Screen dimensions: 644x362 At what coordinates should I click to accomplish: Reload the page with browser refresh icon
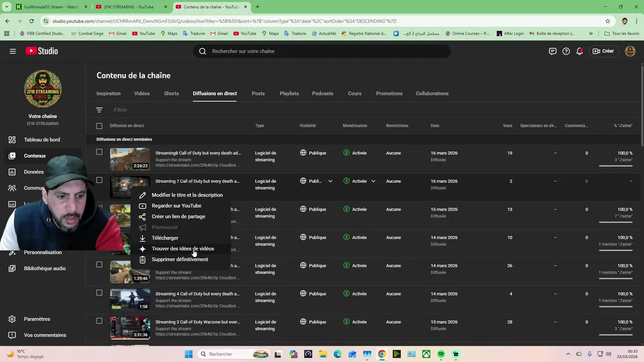click(31, 21)
